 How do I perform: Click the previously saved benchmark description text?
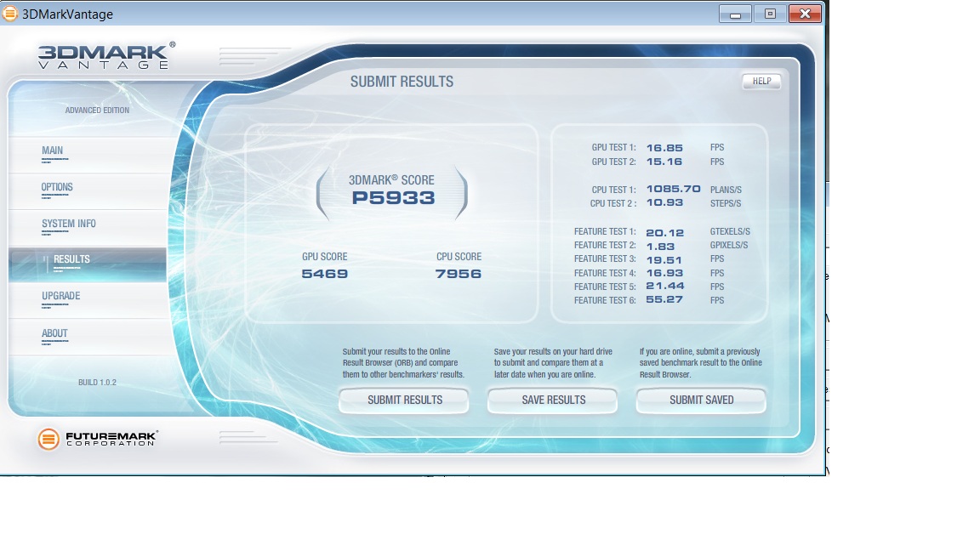click(x=701, y=363)
